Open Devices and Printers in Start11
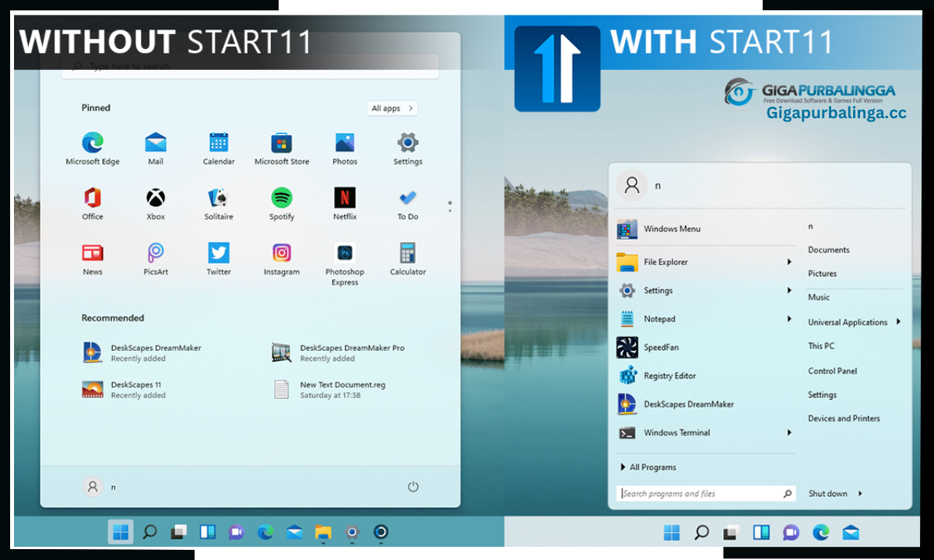 [844, 418]
